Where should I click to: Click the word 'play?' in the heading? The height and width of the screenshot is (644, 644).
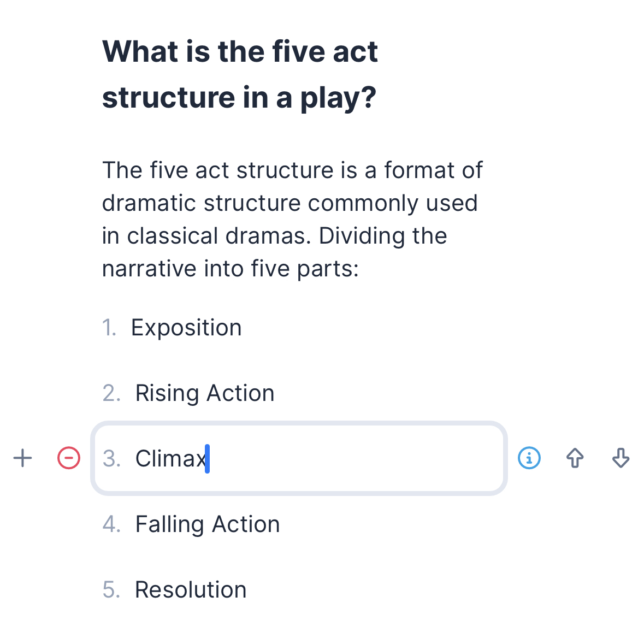click(x=338, y=98)
